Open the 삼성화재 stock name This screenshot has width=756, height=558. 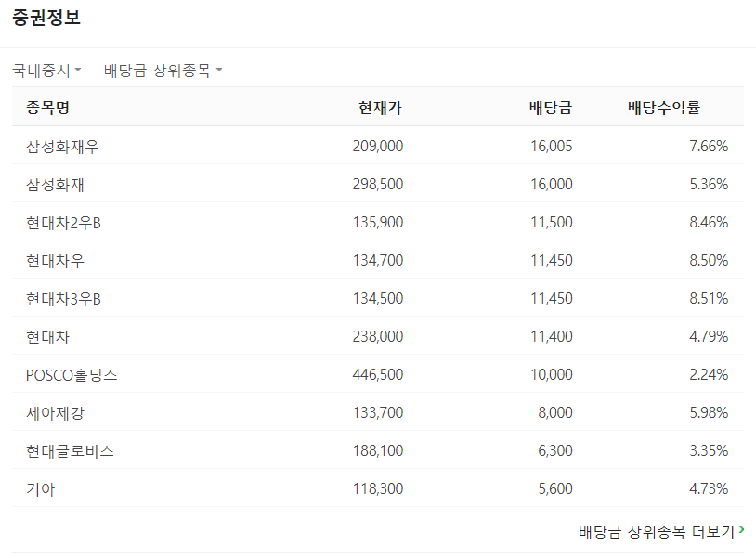[x=55, y=184]
